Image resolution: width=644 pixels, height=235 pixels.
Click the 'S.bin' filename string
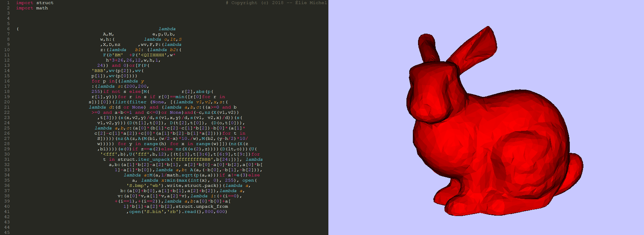click(154, 212)
